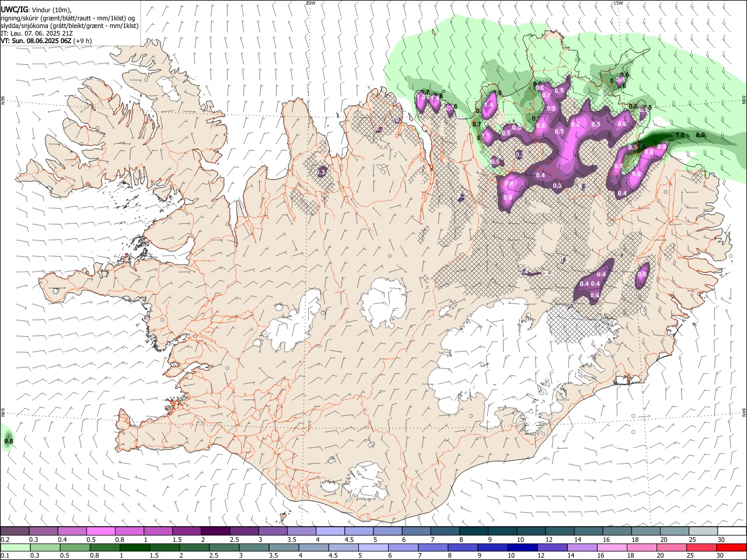Click the '66N' latitude label on the right edge
747x560 pixels.
pos(744,100)
